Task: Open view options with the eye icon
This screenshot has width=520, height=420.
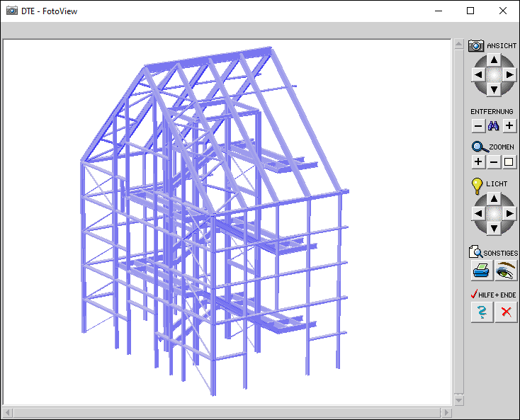Action: point(506,271)
